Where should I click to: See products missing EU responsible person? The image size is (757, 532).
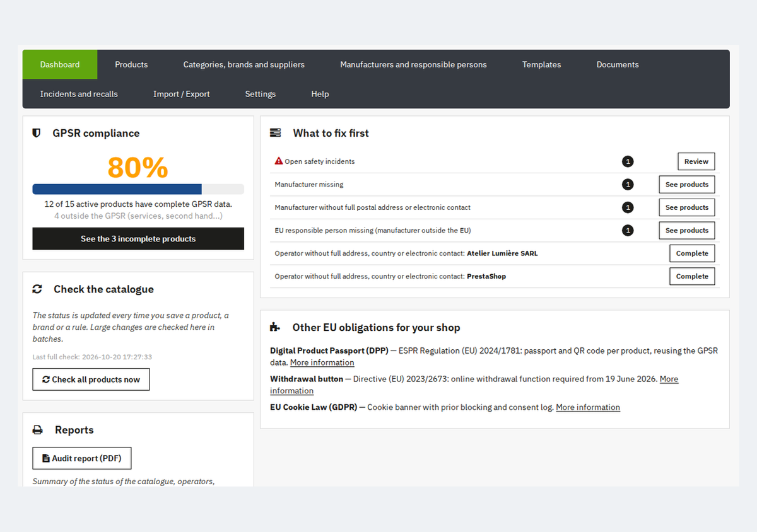click(x=687, y=231)
